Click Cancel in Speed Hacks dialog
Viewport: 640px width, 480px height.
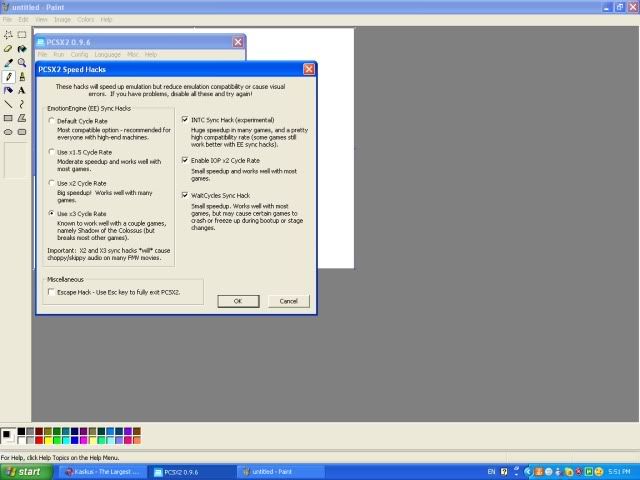click(289, 301)
